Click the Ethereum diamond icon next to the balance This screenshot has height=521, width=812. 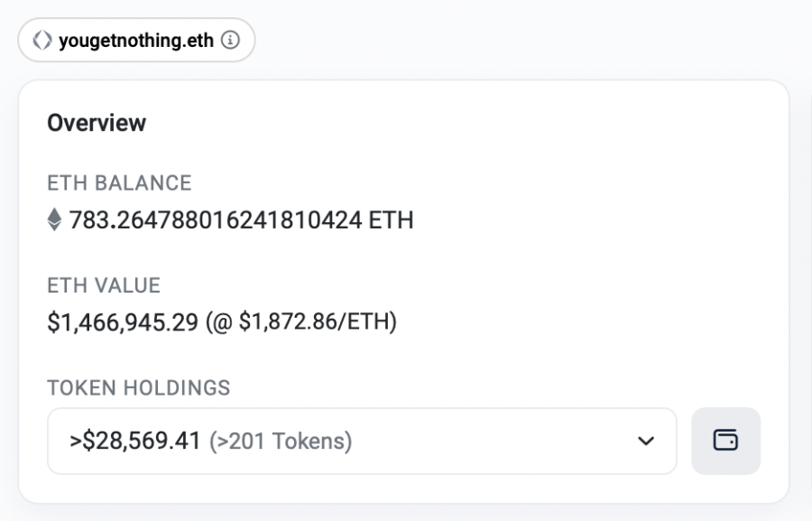pos(54,219)
